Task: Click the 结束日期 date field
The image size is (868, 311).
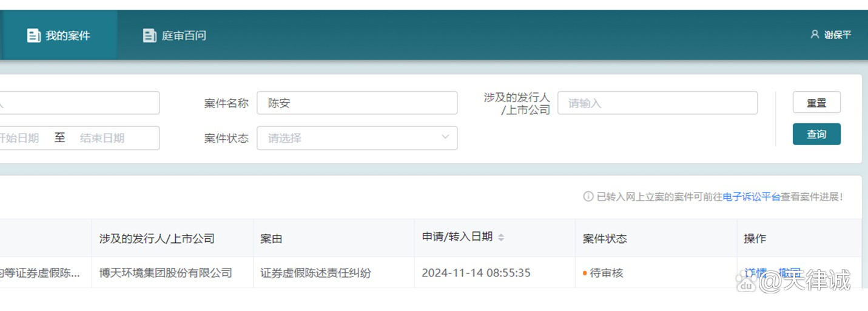Action: point(102,138)
